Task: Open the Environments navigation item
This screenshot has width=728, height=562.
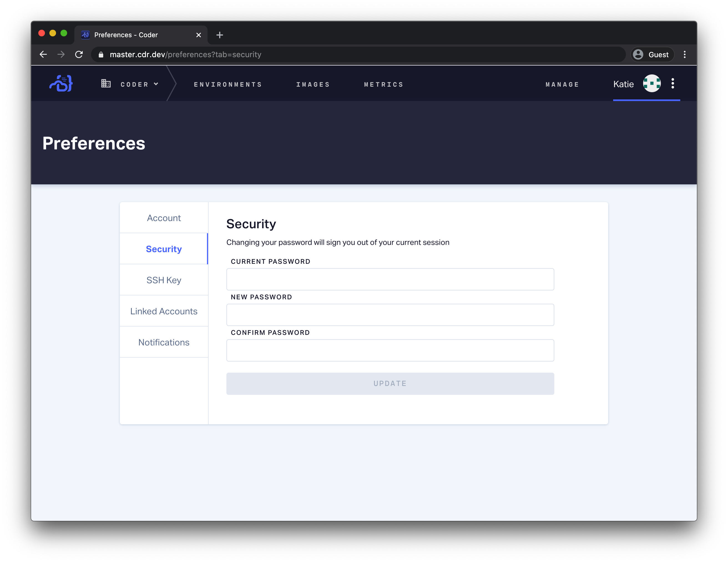Action: [x=228, y=84]
